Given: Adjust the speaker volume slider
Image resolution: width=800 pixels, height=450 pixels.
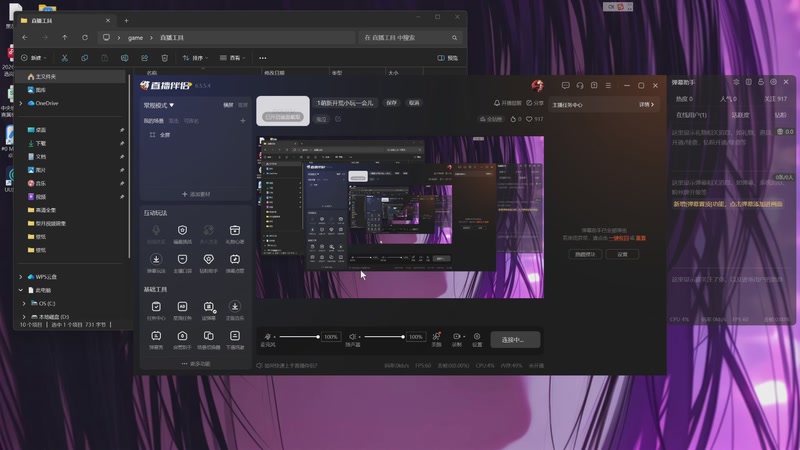Looking at the screenshot, I should coord(384,337).
